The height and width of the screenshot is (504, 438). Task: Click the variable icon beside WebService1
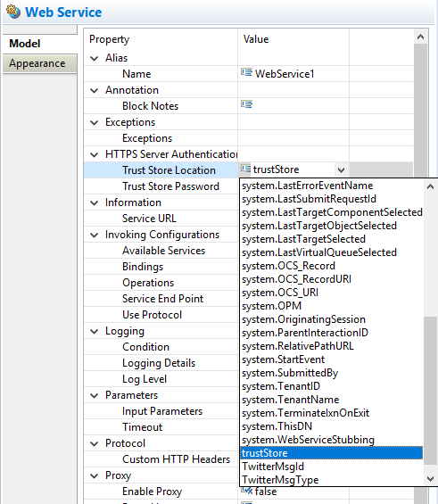point(246,72)
